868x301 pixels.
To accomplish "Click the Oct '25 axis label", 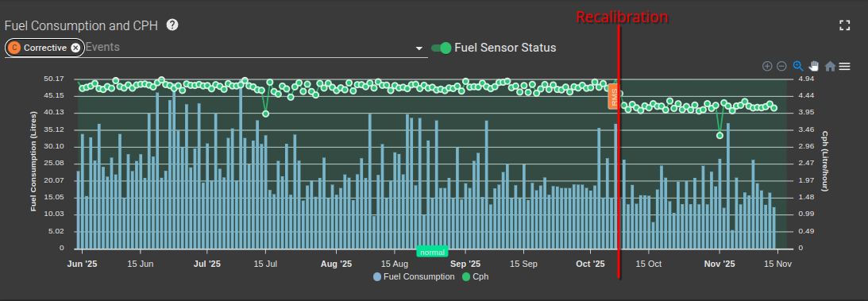I will point(591,264).
